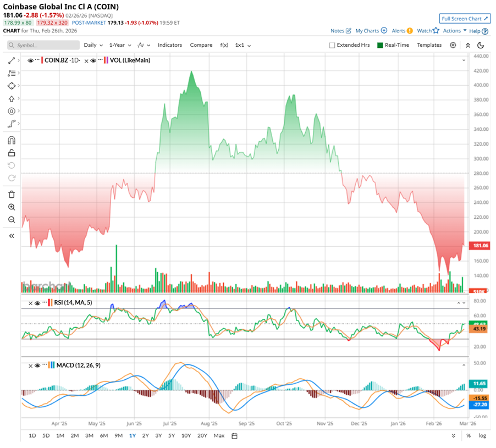Click the Watch star icon
The height and width of the screenshot is (448, 496).
point(436,30)
